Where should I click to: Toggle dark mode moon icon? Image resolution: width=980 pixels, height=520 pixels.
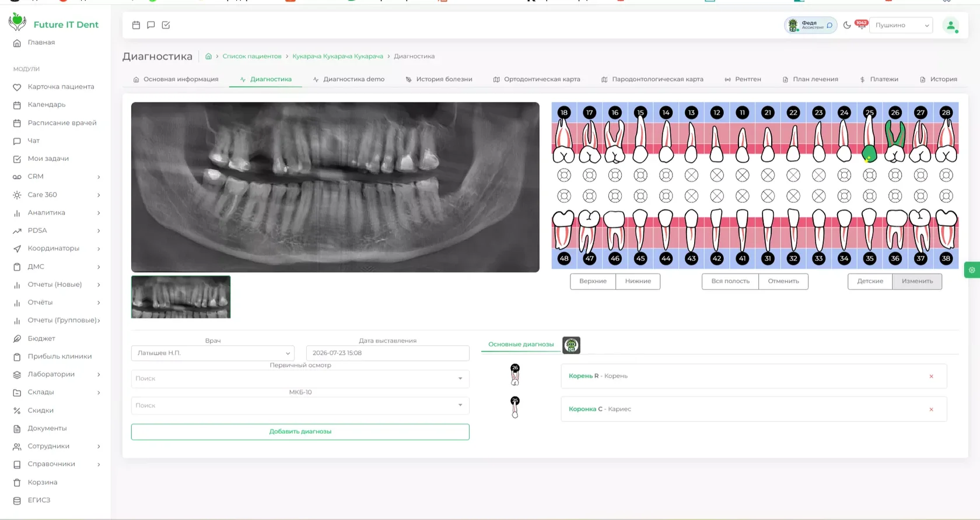[x=847, y=25]
